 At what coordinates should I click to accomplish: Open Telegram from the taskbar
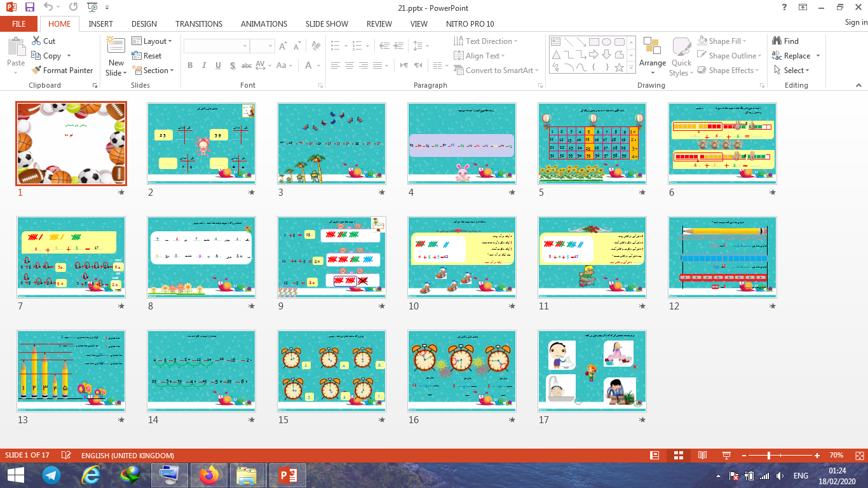pyautogui.click(x=51, y=475)
